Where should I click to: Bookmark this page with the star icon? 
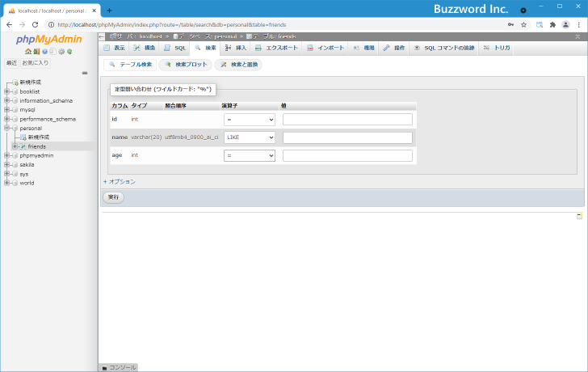523,24
